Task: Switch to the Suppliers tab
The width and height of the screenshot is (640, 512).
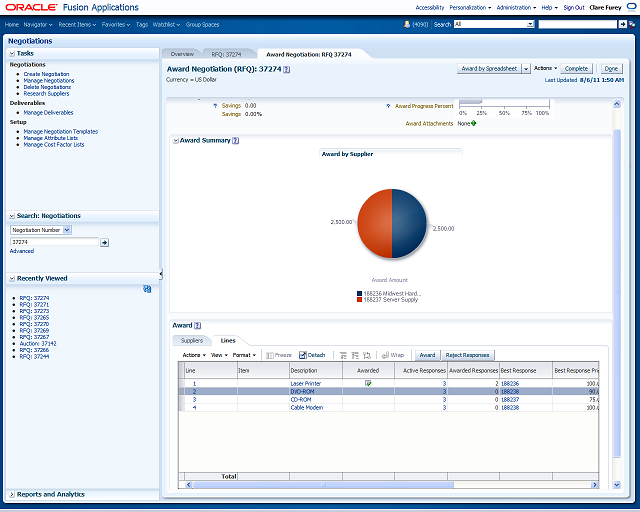Action: (191, 341)
